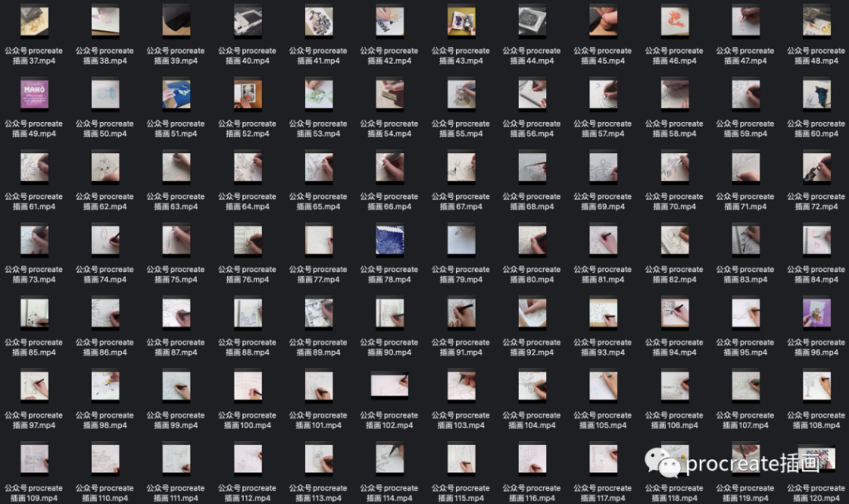Image resolution: width=849 pixels, height=504 pixels.
Task: Select video file icon 插画 114.mp4
Action: pyautogui.click(x=390, y=458)
